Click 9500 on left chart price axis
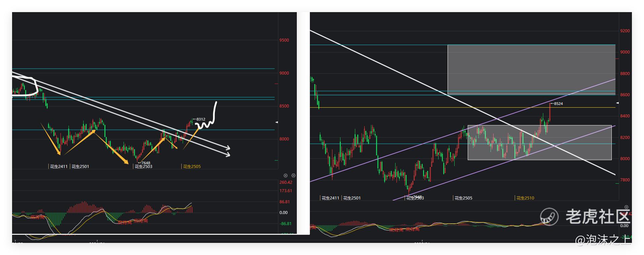 284,40
